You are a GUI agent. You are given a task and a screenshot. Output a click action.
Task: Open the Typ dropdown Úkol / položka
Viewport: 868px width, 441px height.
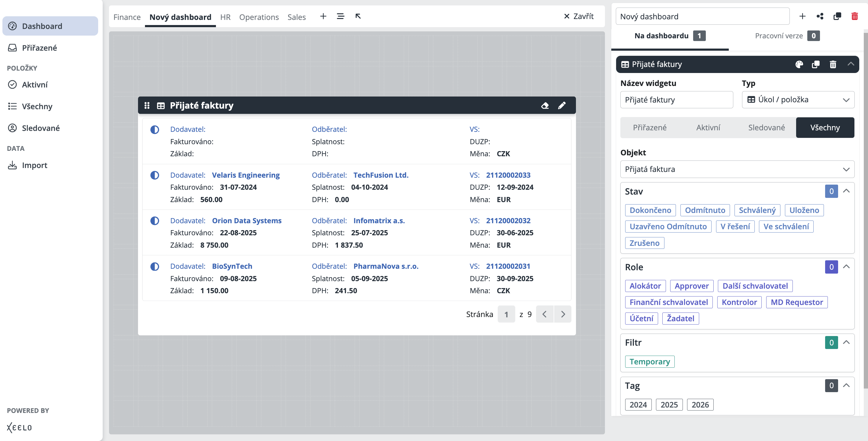coord(798,100)
